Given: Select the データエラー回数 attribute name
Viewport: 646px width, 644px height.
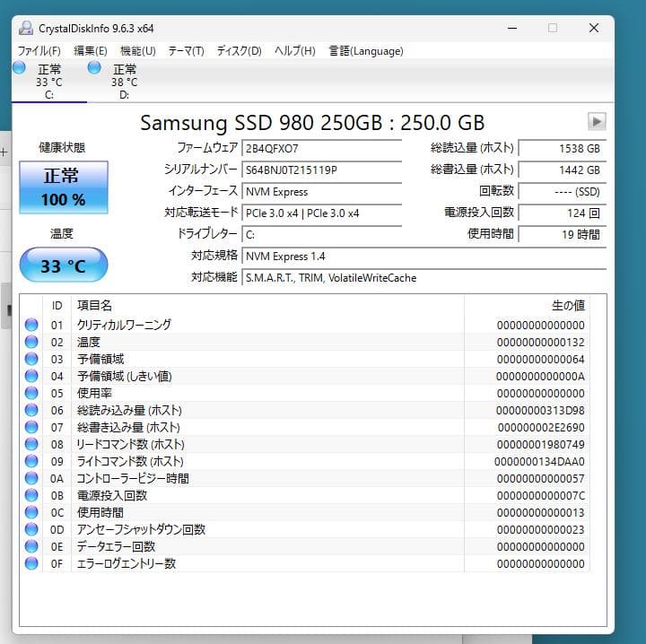Looking at the screenshot, I should click(x=116, y=546).
